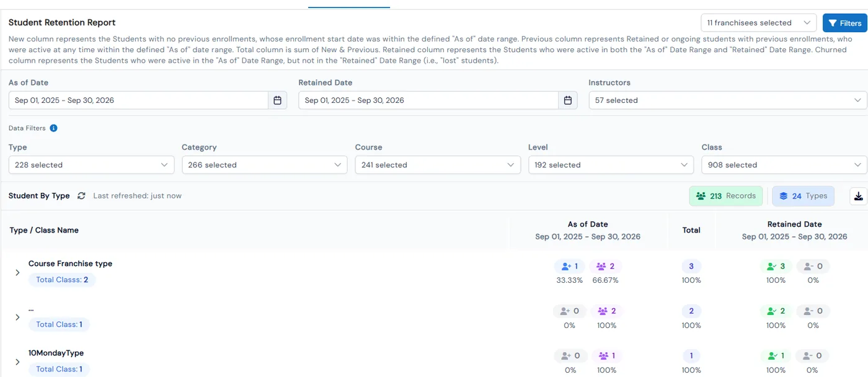Click 33.33% under Course Franchise new students
The height and width of the screenshot is (377, 868).
(570, 280)
